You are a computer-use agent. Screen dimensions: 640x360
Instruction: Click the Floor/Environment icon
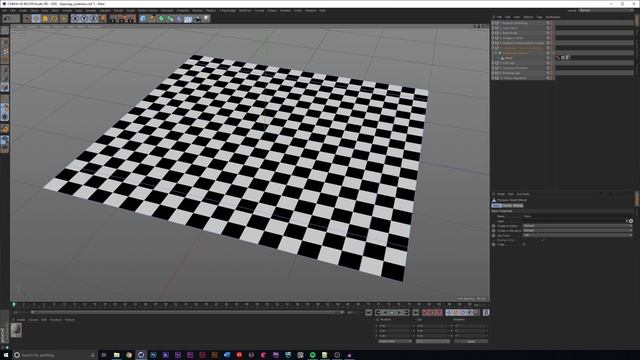[x=188, y=19]
